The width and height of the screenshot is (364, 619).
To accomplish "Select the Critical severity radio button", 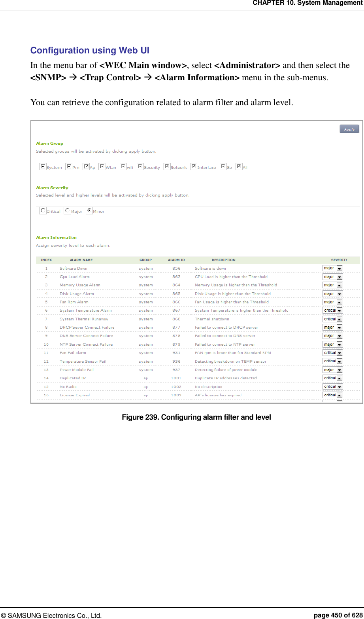I will pyautogui.click(x=43, y=210).
